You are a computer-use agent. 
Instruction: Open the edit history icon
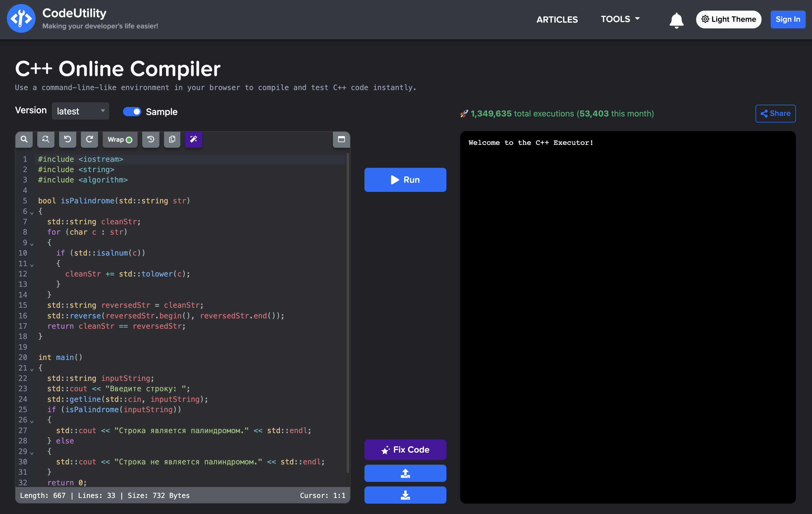pos(151,139)
